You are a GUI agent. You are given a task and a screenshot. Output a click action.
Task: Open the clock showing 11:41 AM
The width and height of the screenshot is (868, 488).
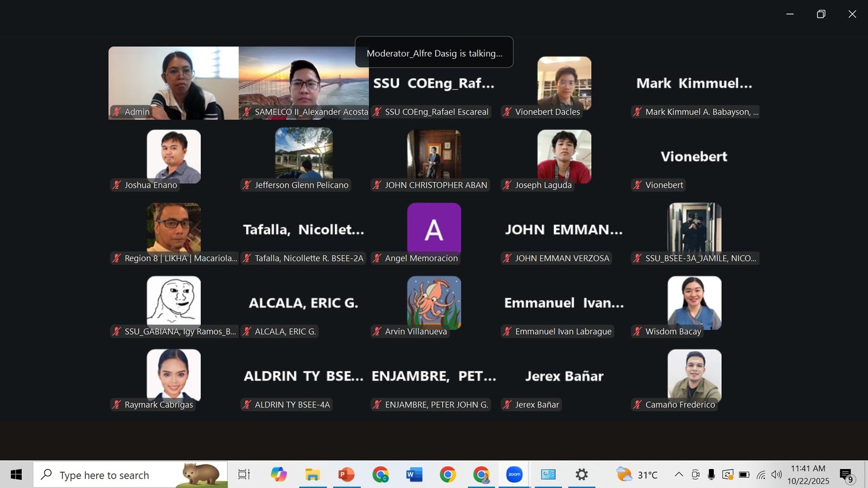808,474
